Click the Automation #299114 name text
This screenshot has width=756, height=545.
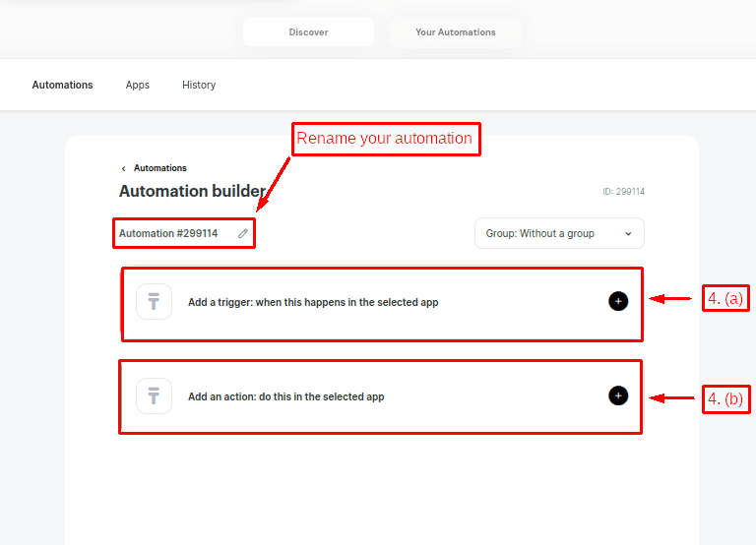point(168,233)
